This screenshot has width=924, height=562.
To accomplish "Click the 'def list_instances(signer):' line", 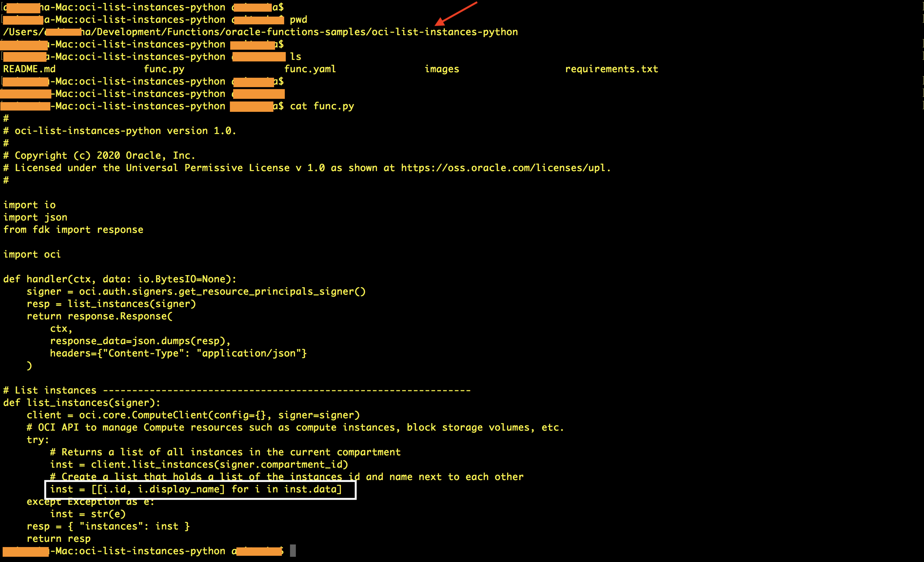I will click(82, 403).
